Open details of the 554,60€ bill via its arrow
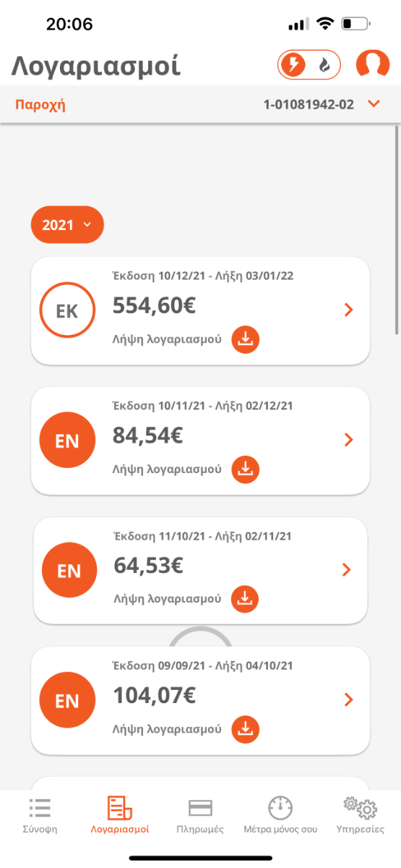The height and width of the screenshot is (868, 401). click(349, 310)
